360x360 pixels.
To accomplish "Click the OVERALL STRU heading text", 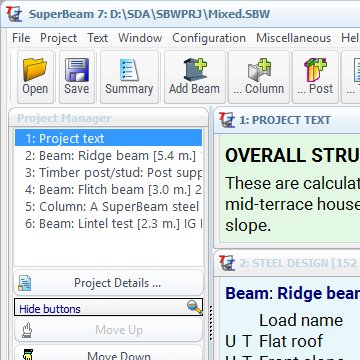I will tap(292, 155).
